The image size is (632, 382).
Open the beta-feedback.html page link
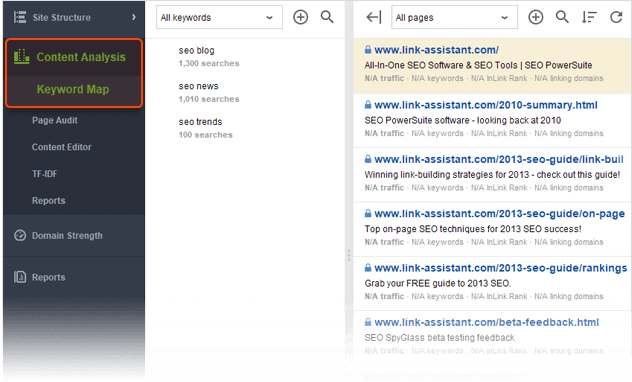[486, 323]
